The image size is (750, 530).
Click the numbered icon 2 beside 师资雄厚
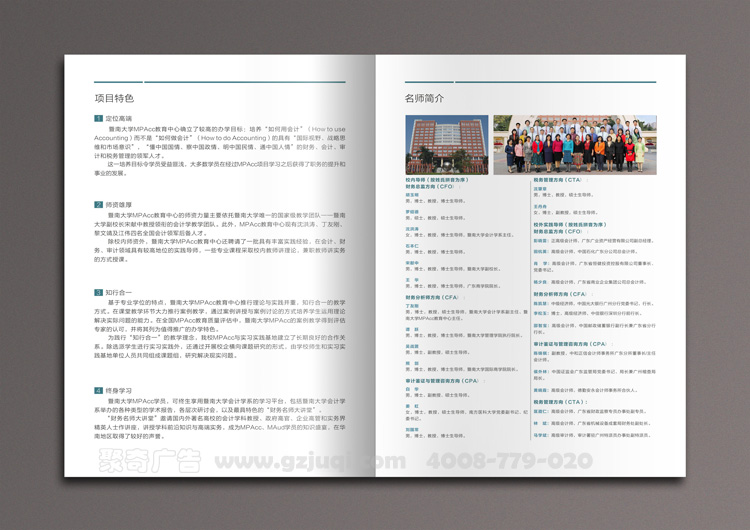(98, 205)
